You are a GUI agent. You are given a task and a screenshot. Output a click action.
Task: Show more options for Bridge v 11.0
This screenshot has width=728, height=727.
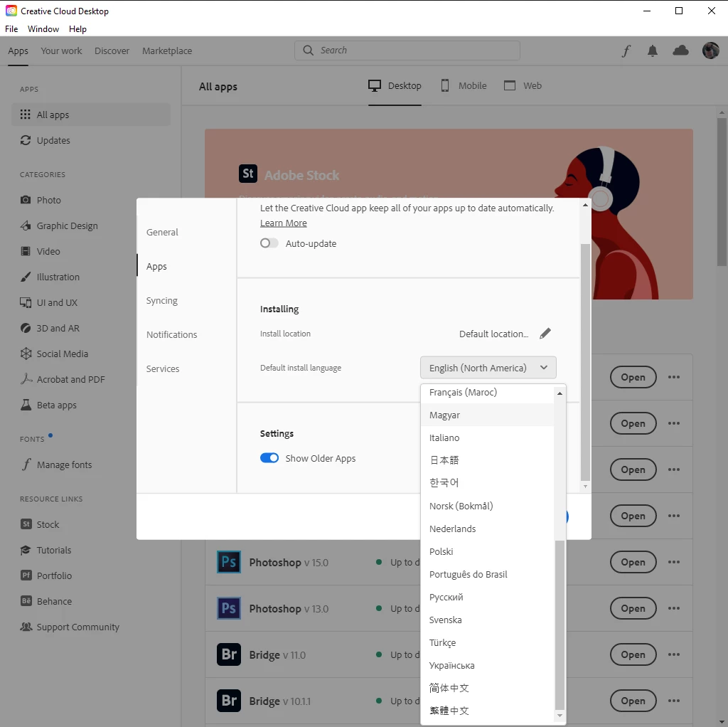click(674, 654)
